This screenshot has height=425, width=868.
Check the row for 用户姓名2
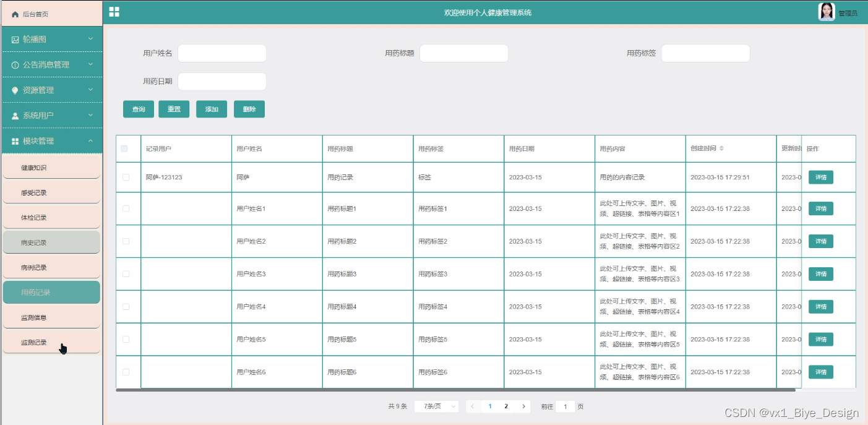(x=126, y=241)
